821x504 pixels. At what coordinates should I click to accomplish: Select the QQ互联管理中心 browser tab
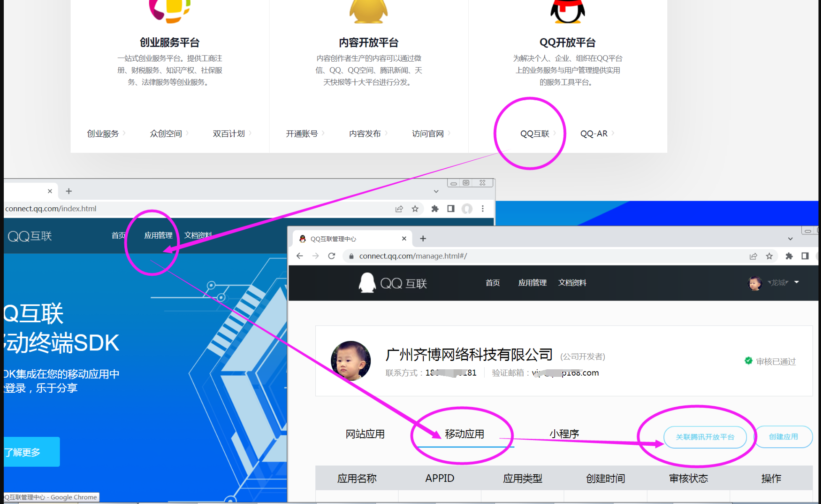tap(352, 239)
